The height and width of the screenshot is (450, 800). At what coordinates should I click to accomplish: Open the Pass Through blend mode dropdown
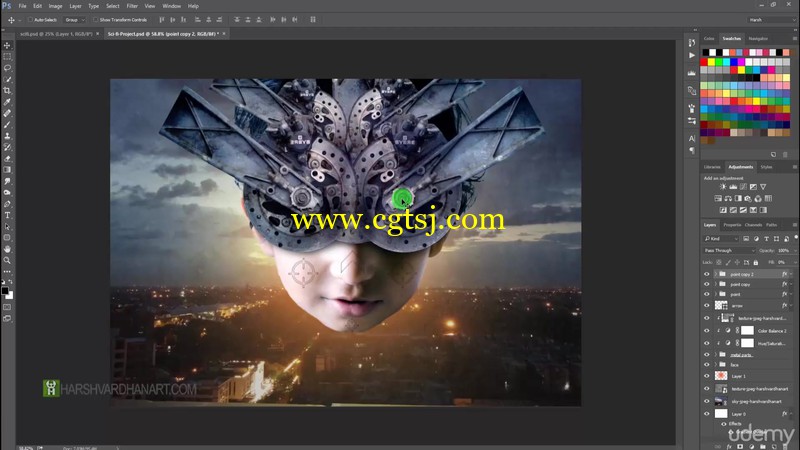coord(729,251)
